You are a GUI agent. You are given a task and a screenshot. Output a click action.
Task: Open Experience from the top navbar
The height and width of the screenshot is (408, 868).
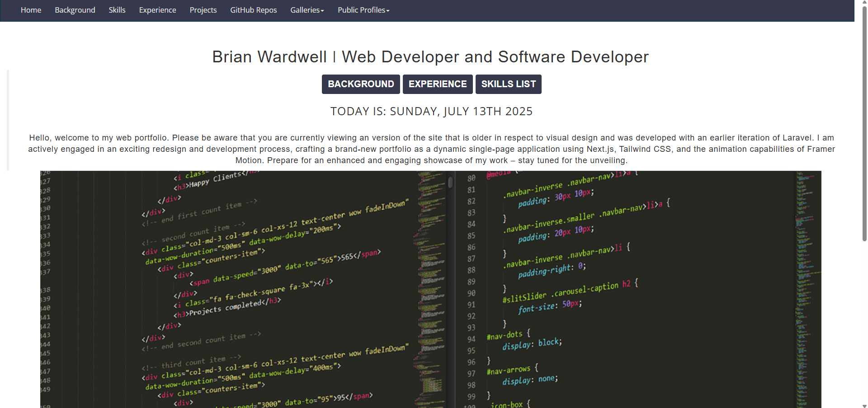157,10
